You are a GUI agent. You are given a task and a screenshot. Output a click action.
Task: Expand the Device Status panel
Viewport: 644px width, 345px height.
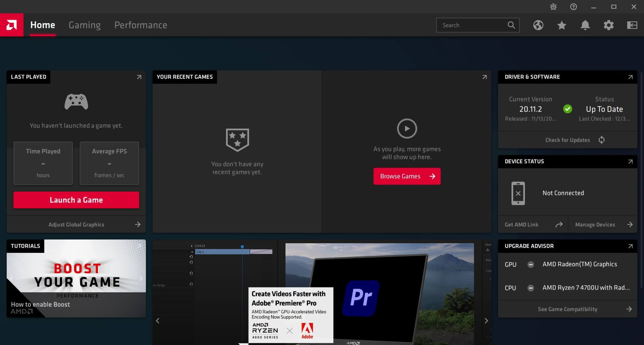[x=631, y=162]
